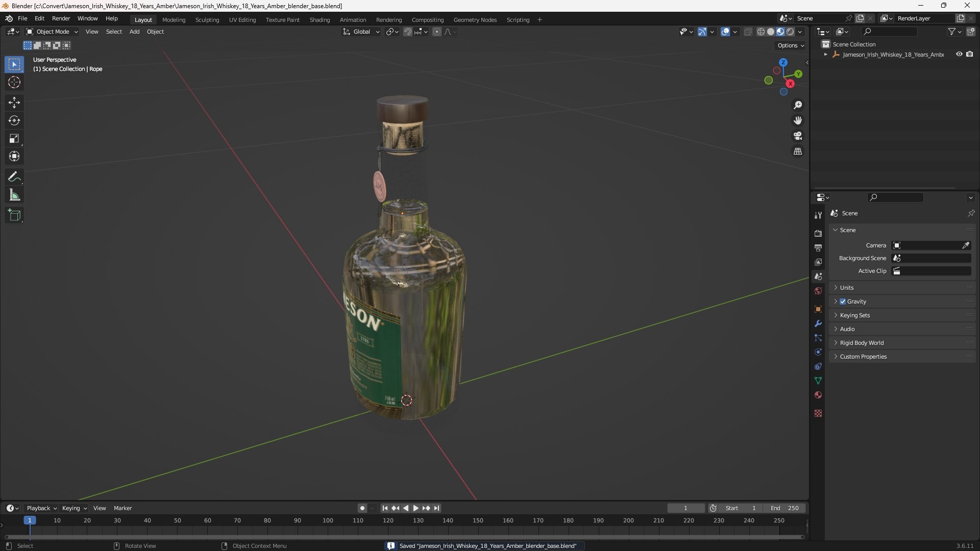Jump to the last frame
Screen dimensions: 980x551
[436, 508]
